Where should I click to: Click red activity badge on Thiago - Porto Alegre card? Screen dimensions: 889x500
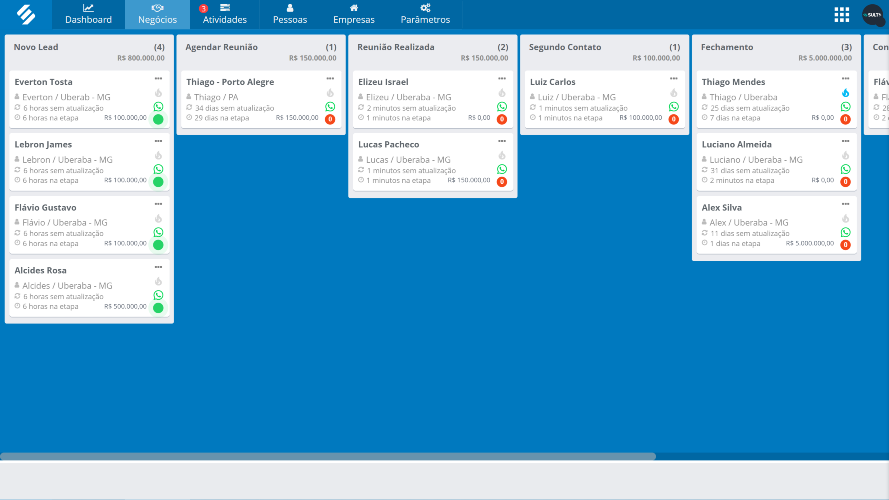pos(330,119)
